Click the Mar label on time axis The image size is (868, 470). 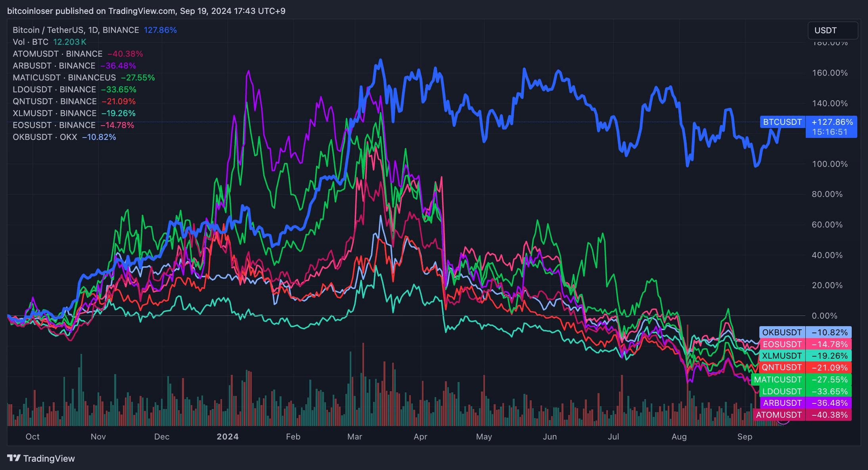[354, 437]
